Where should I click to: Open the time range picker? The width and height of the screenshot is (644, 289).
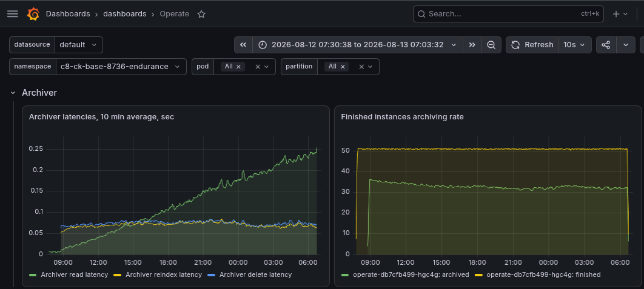tap(358, 45)
